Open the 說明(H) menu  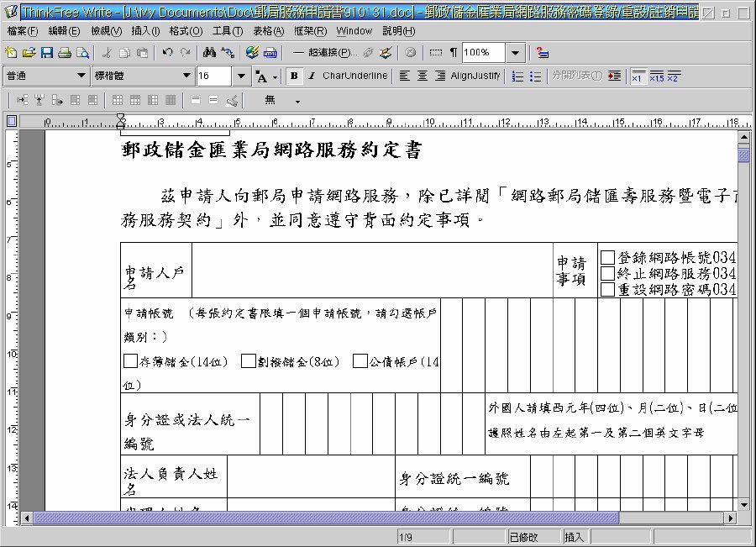399,31
